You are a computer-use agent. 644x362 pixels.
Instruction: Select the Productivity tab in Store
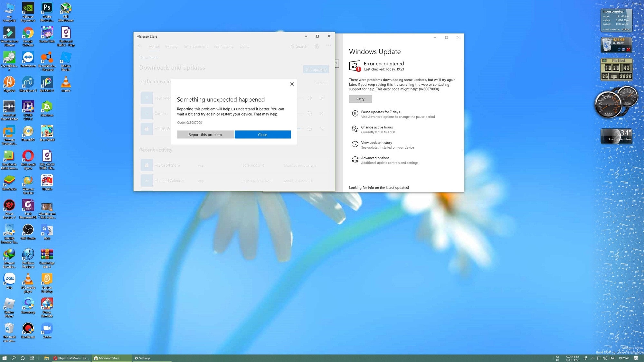[x=223, y=46]
